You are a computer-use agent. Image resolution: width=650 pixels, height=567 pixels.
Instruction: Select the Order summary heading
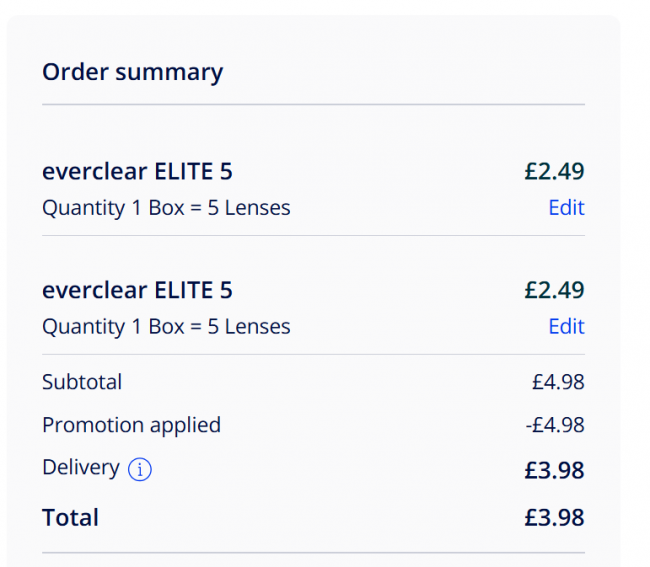point(133,73)
